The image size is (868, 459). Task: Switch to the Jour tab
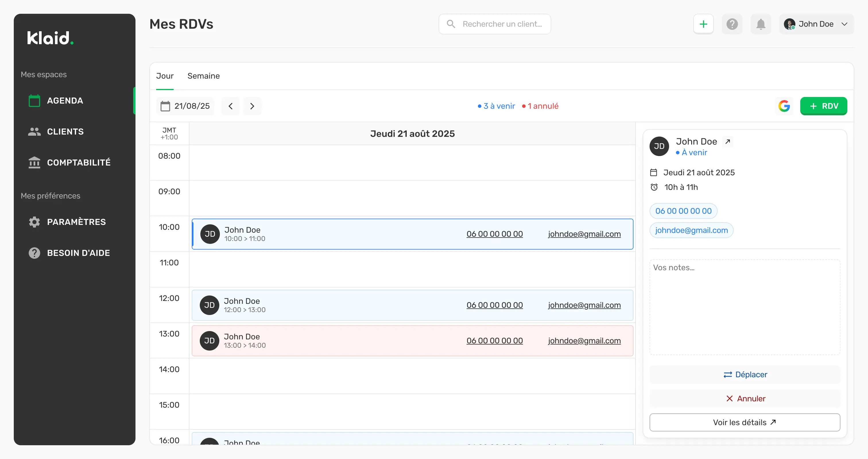[x=165, y=76]
